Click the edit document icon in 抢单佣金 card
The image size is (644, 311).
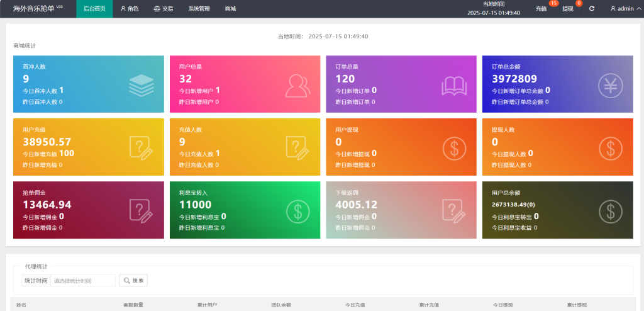pos(142,211)
